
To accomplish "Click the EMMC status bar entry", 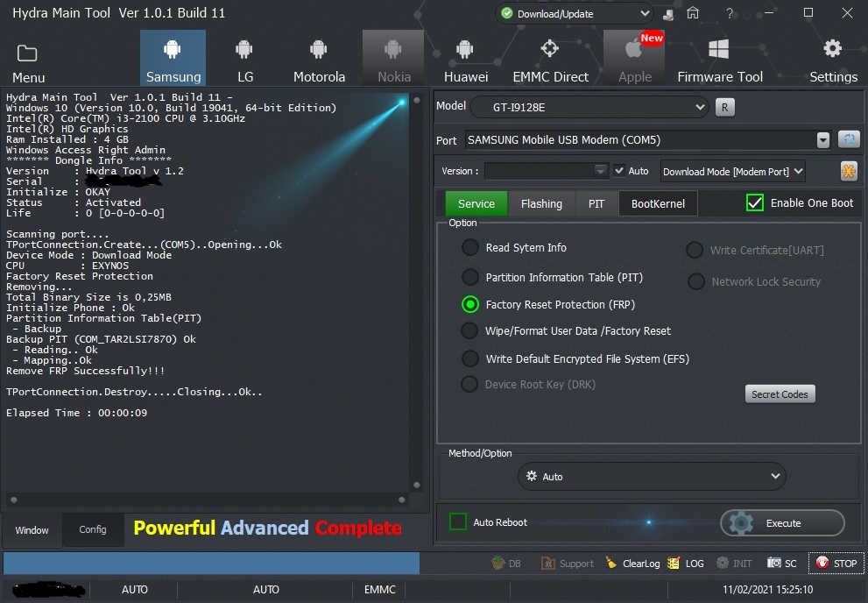I will coord(380,590).
